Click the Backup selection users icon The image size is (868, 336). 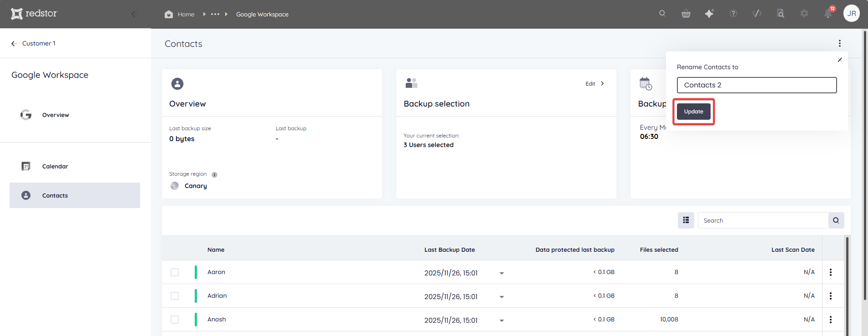point(411,83)
